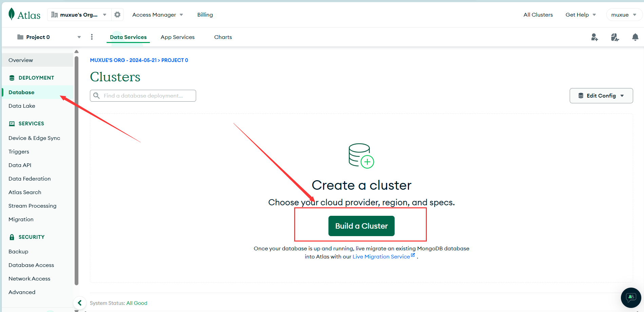Image resolution: width=644 pixels, height=312 pixels.
Task: Click sidebar scrollbar up arrow
Action: [x=76, y=51]
